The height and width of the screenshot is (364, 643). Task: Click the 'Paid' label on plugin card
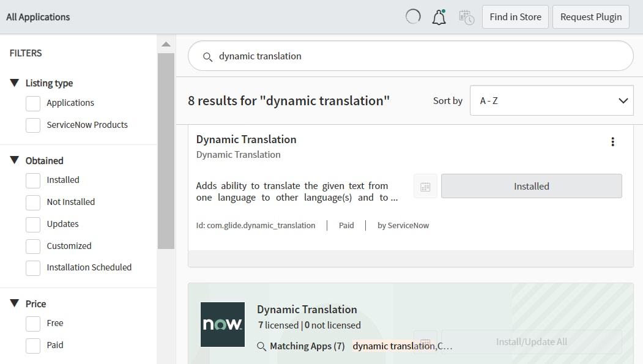(346, 226)
